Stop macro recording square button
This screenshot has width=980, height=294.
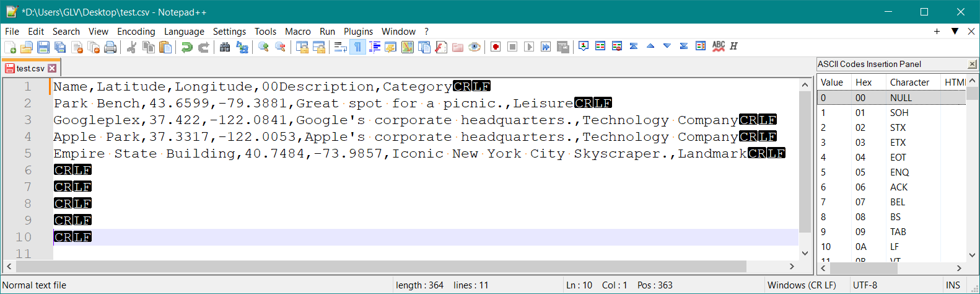point(512,47)
